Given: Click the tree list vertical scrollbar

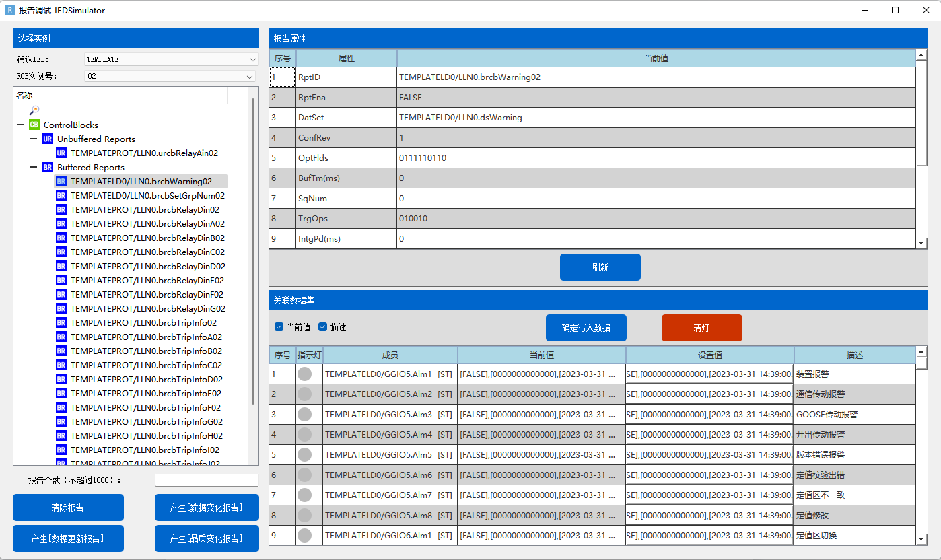Looking at the screenshot, I should (253, 250).
